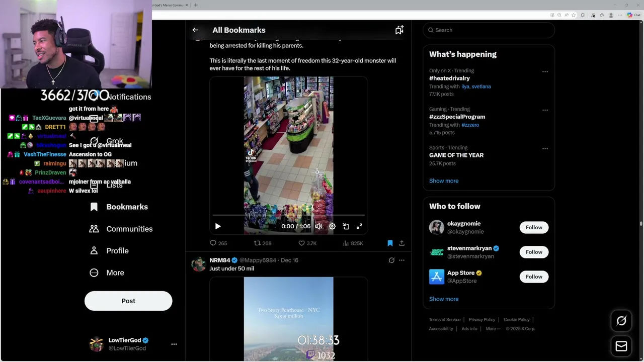Click the Grok icon on NRM84's tweet
Image resolution: width=644 pixels, height=362 pixels.
pos(391,260)
